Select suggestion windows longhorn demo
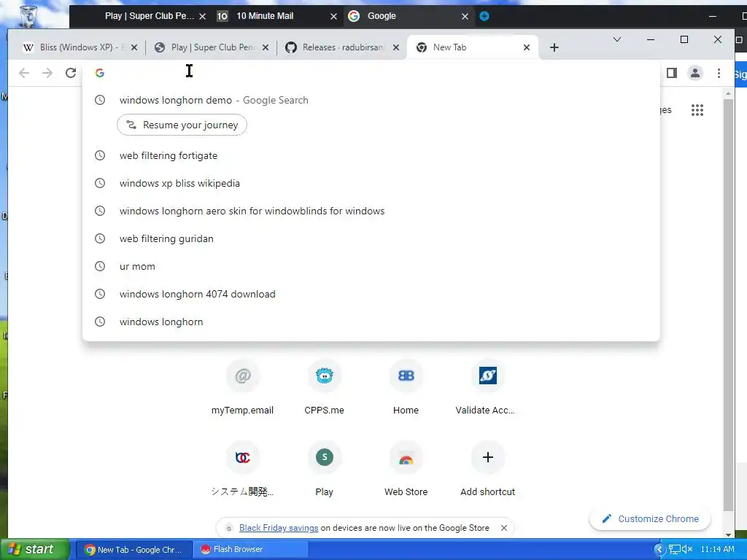 [371, 100]
